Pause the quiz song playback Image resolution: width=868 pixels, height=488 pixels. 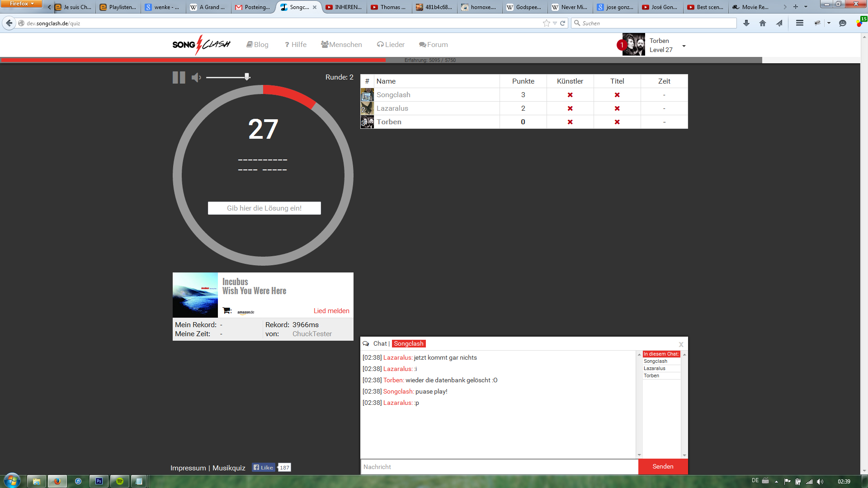[x=179, y=78]
